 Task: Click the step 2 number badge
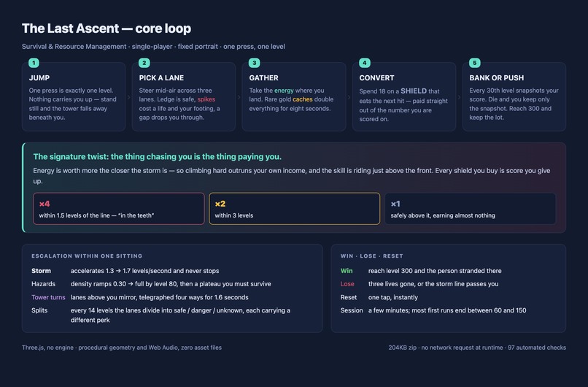click(144, 63)
